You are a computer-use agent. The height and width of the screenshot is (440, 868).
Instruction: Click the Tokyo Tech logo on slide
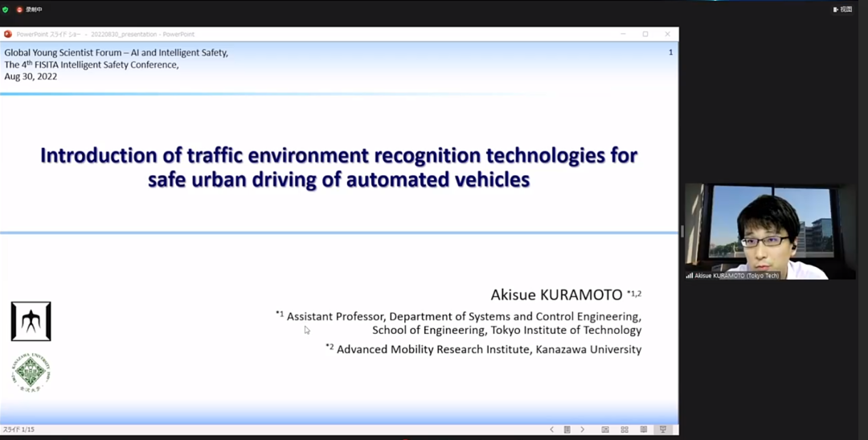pyautogui.click(x=31, y=321)
